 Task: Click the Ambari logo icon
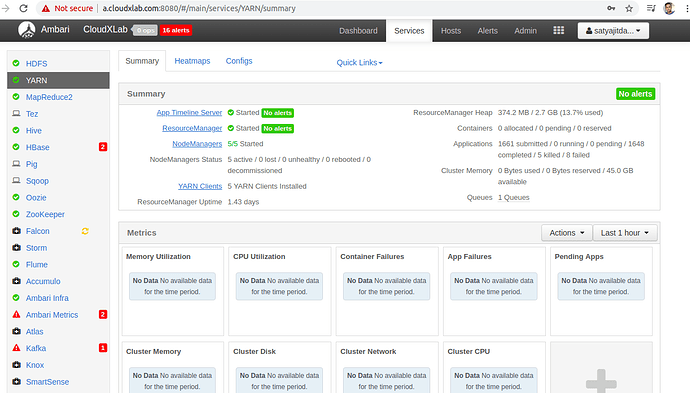(26, 30)
